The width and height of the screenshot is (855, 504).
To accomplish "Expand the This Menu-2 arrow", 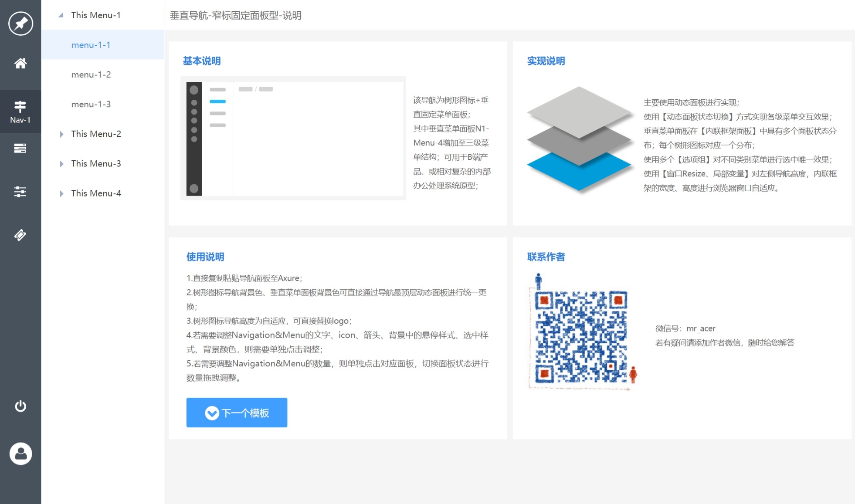I will tap(61, 134).
